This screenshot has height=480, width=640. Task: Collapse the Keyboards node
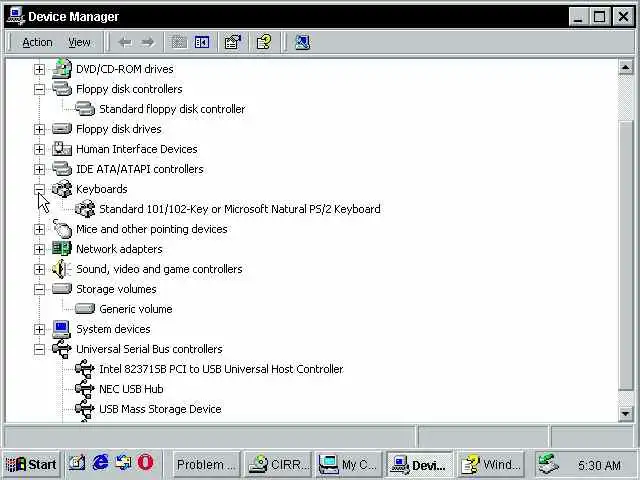pos(39,189)
